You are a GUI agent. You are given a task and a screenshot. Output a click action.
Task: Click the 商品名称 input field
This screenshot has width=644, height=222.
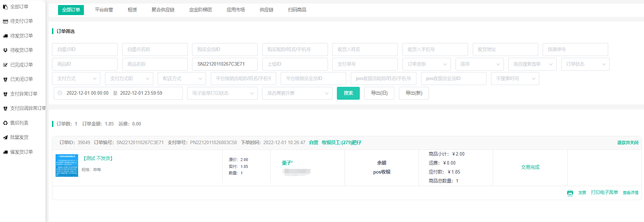tap(155, 64)
